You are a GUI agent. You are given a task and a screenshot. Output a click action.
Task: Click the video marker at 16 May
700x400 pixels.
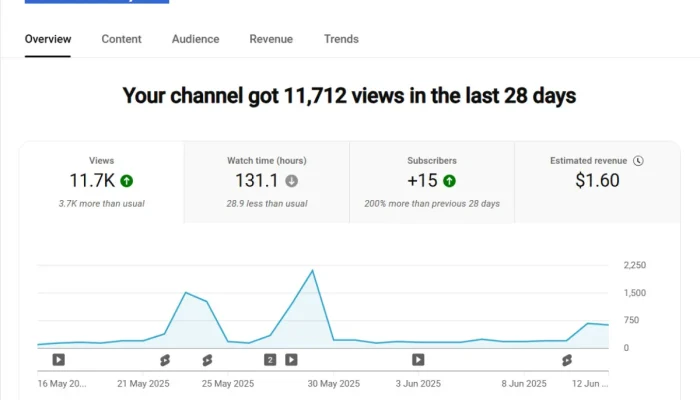pyautogui.click(x=58, y=360)
